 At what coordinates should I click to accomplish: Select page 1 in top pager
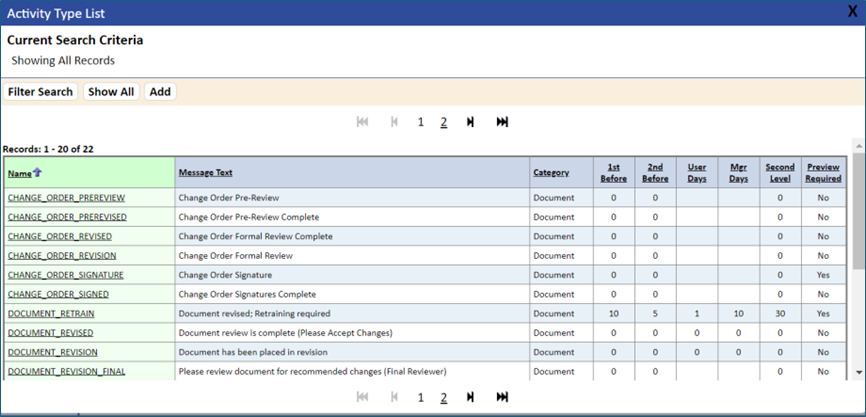pos(421,122)
